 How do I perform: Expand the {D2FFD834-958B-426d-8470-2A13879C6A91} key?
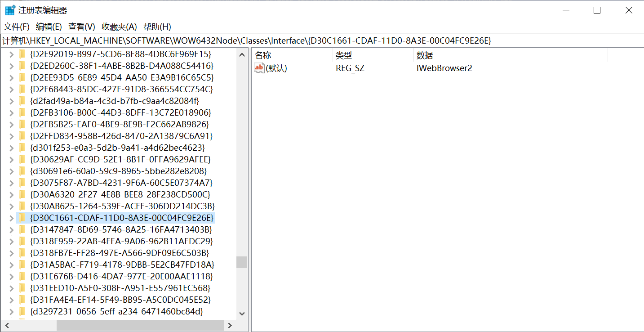11,136
